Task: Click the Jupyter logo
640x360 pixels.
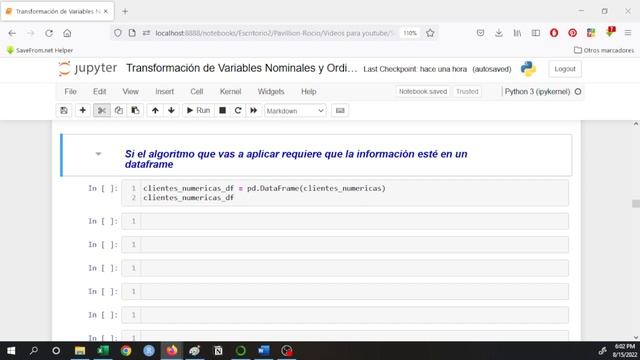Action: click(x=87, y=68)
